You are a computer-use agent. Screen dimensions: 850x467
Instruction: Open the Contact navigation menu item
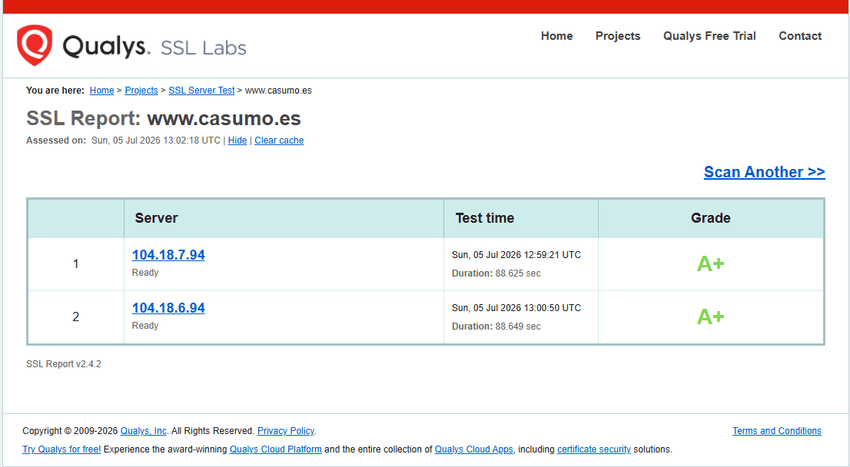tap(800, 36)
